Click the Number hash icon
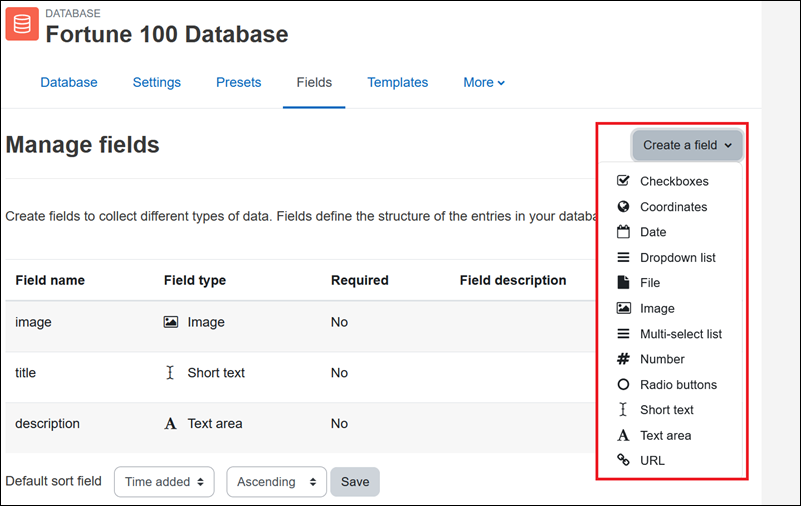This screenshot has width=801, height=506. click(623, 359)
